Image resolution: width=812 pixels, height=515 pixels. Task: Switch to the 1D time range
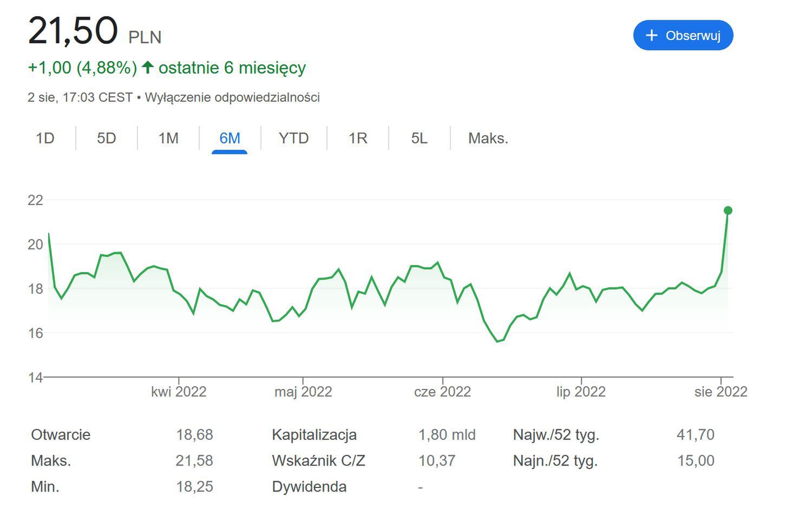click(45, 138)
